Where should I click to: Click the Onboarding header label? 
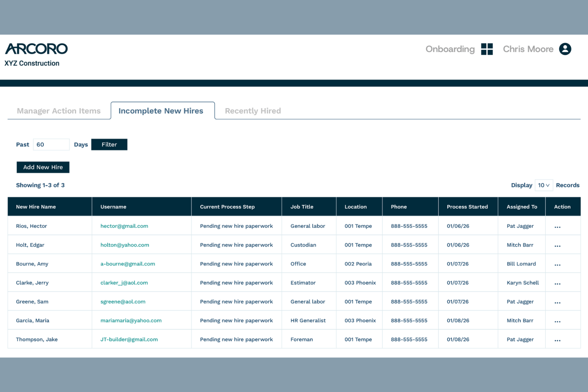click(450, 49)
